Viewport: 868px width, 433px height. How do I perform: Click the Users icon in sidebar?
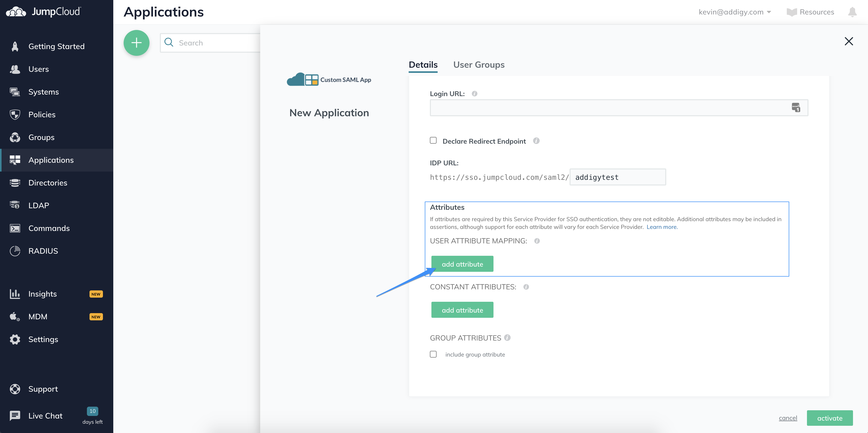point(15,69)
